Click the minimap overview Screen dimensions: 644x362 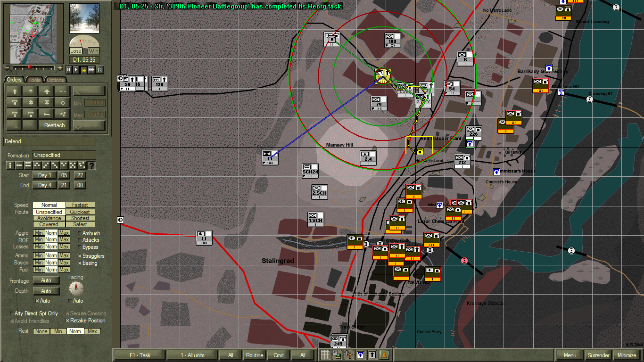point(34,33)
